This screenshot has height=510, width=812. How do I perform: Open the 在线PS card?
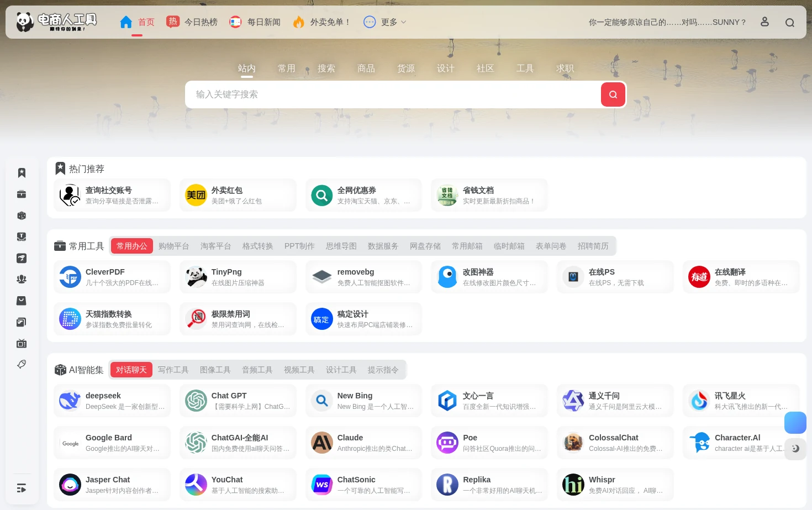click(615, 277)
